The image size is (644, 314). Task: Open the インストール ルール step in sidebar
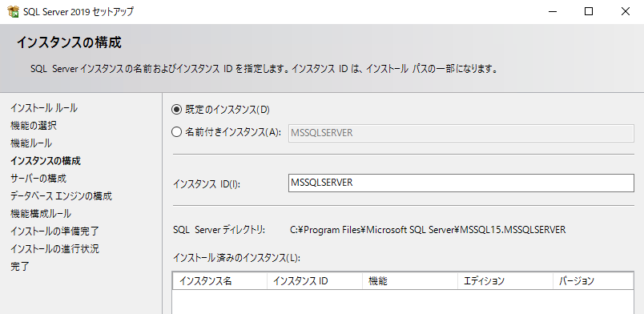click(x=44, y=108)
